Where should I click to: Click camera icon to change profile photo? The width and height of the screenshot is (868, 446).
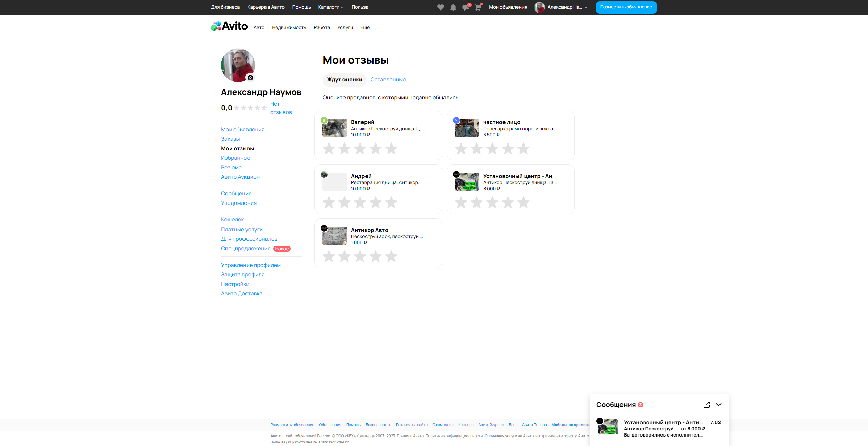250,77
